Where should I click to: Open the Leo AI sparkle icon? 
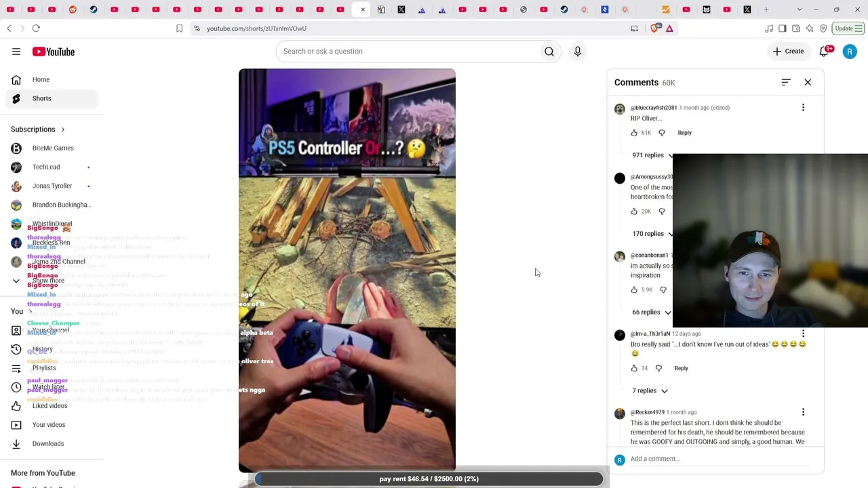click(810, 28)
